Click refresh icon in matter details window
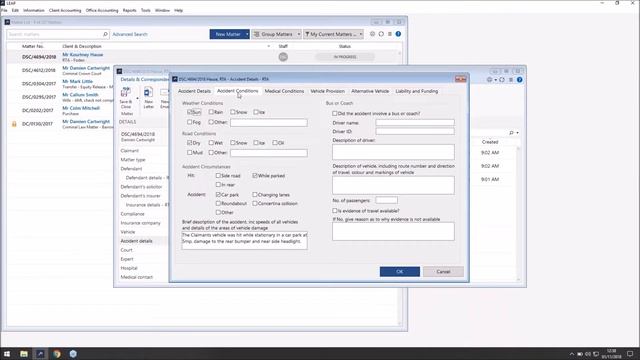640x360 pixels. (x=502, y=80)
